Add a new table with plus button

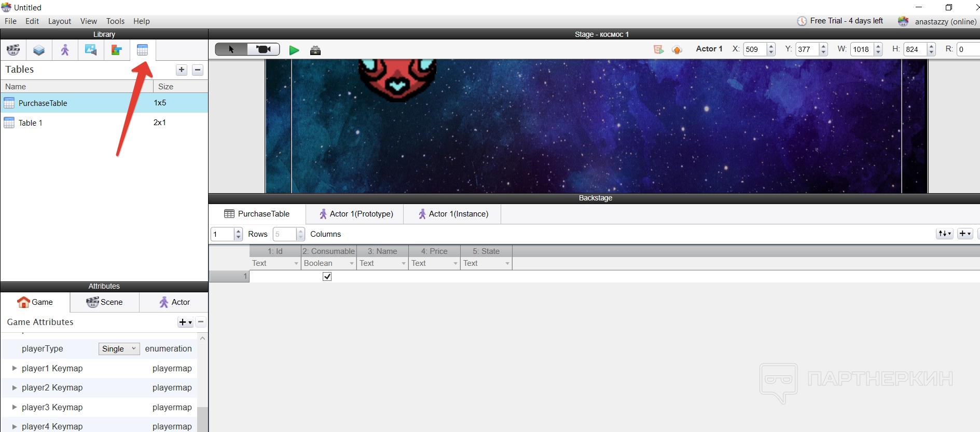[182, 70]
